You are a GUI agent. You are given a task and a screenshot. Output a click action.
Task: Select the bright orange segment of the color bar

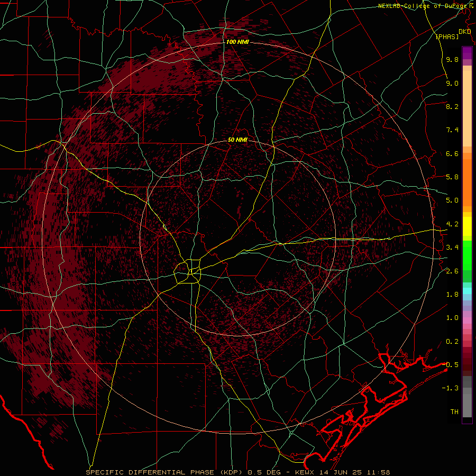(467, 182)
